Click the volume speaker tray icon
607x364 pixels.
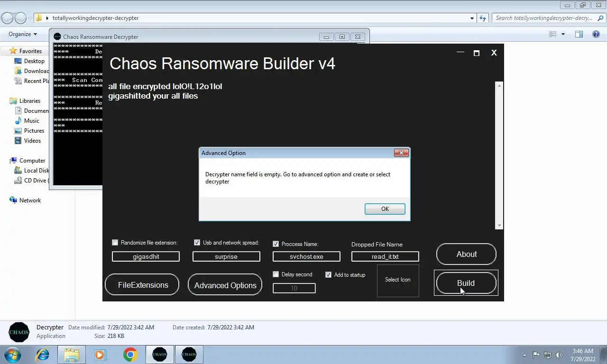pos(559,355)
